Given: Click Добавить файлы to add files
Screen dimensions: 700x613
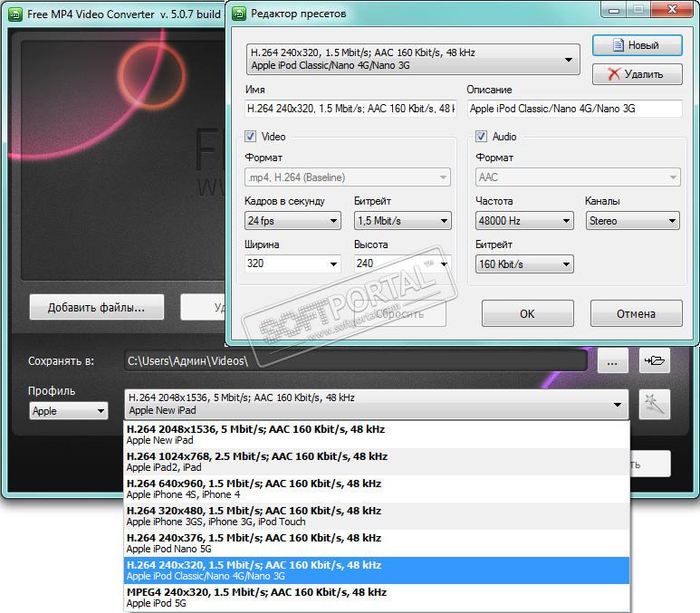Looking at the screenshot, I should point(96,307).
